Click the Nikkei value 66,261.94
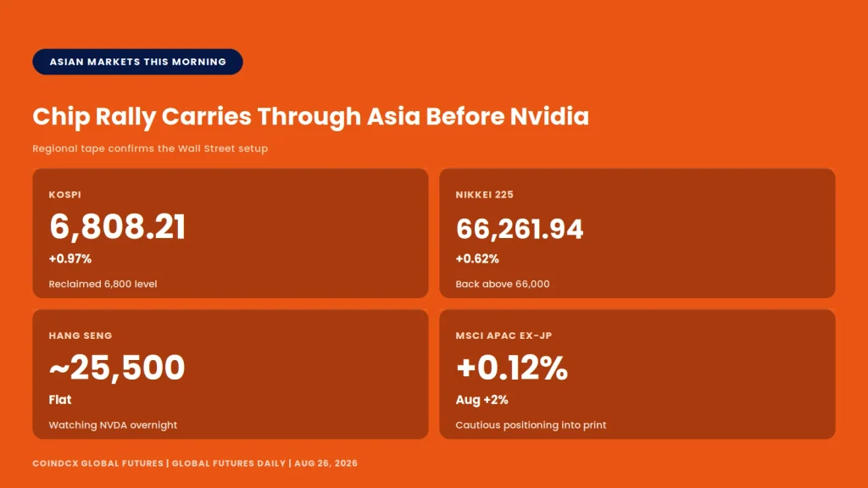Viewport: 868px width, 488px height. (x=520, y=229)
